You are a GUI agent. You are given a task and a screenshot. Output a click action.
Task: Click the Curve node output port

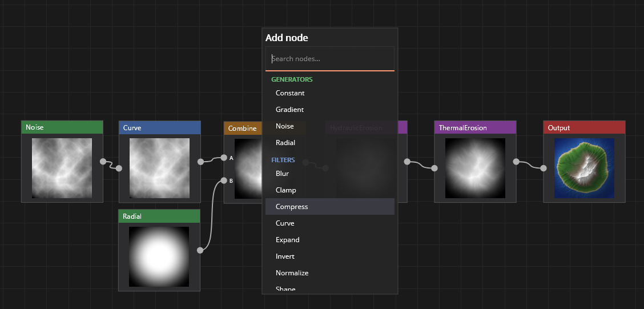(200, 162)
